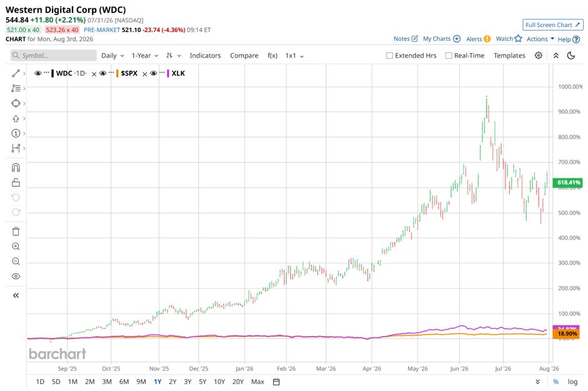Select the measure/range tool
Viewport: 588px width, 391px height.
[16, 148]
